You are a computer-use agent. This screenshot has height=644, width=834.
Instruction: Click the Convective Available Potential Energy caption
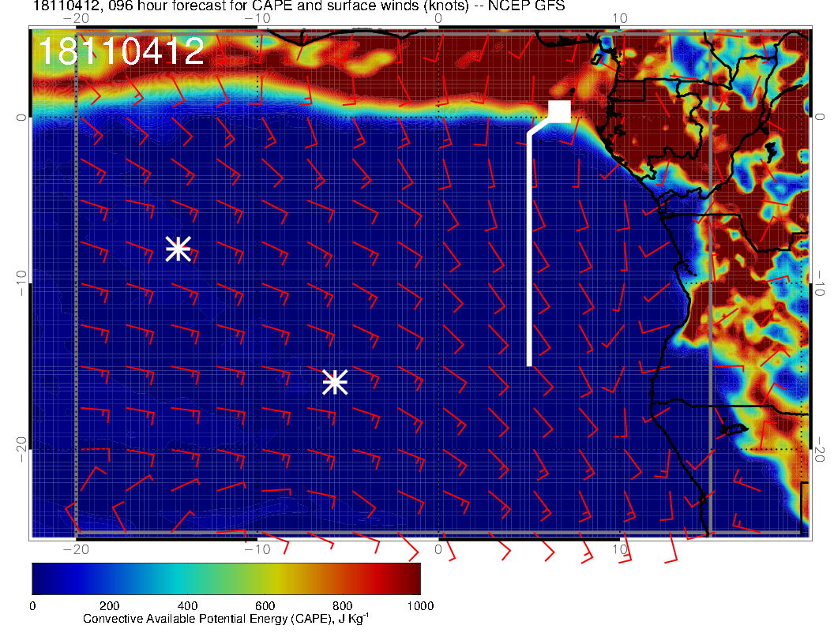click(x=225, y=620)
